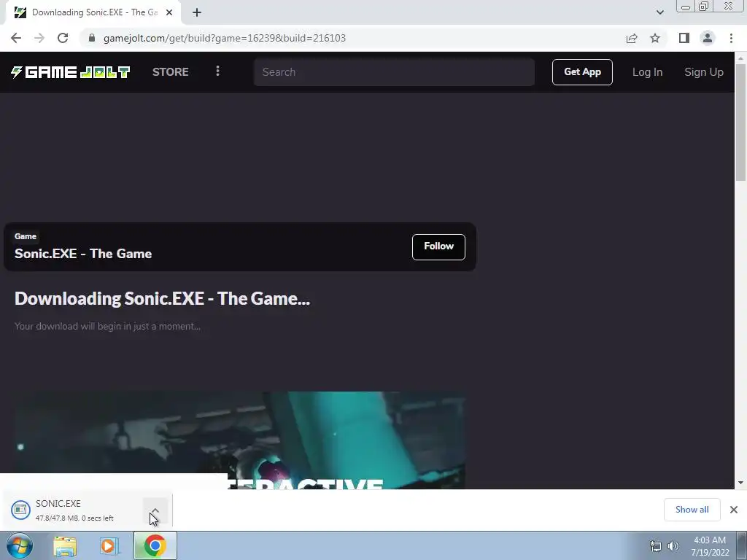Open the Log In link

[648, 72]
